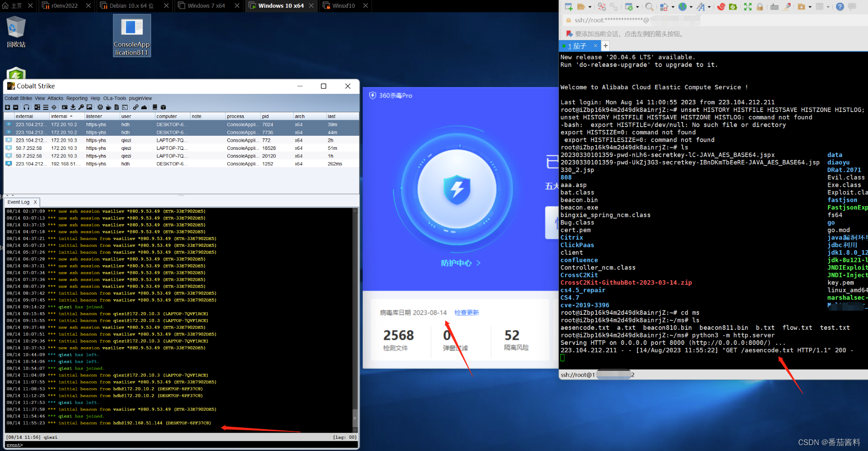The height and width of the screenshot is (451, 868).
Task: Click the magnifier Find icon in SSH client
Action: coord(649,7)
